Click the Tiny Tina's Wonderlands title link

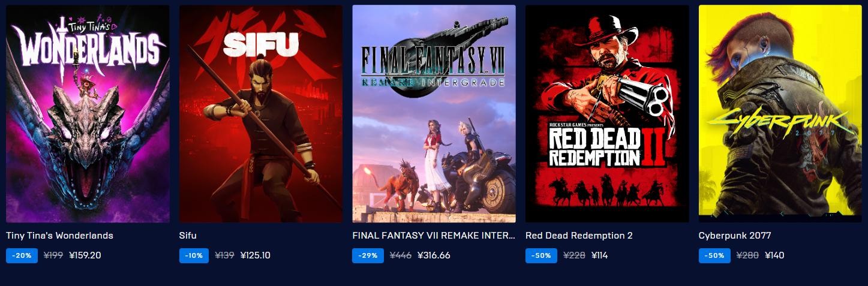click(59, 236)
